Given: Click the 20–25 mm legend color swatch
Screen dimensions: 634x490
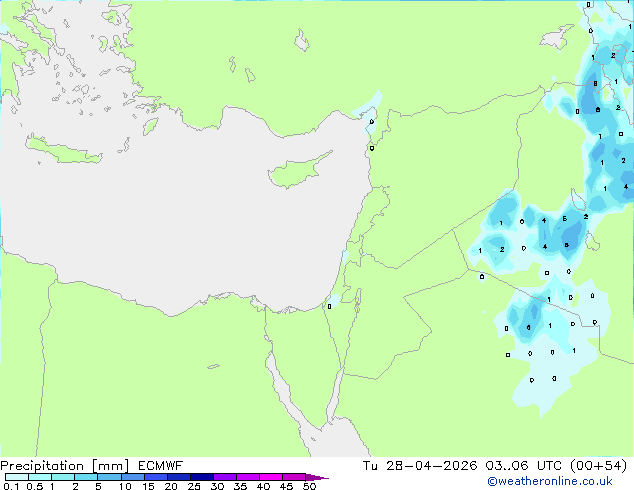Looking at the screenshot, I should click(x=178, y=477).
